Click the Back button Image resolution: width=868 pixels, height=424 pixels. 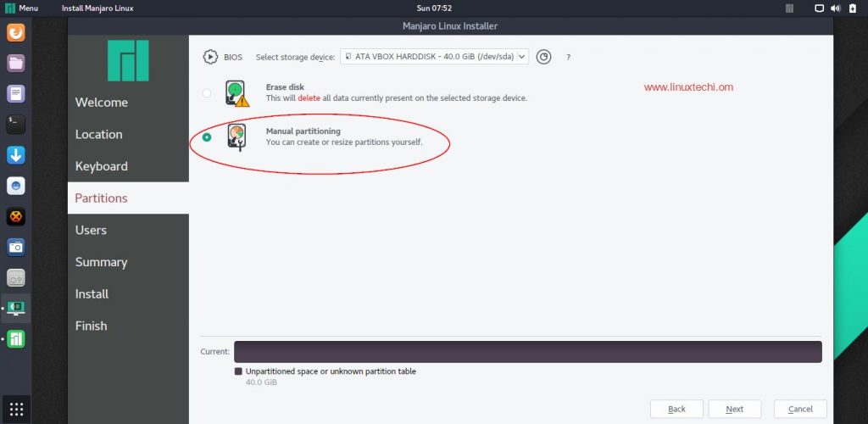[676, 409]
